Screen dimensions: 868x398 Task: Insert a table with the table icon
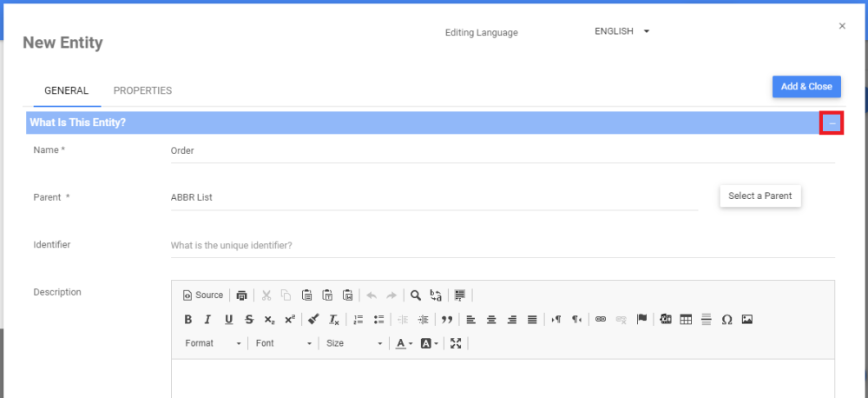pos(686,320)
